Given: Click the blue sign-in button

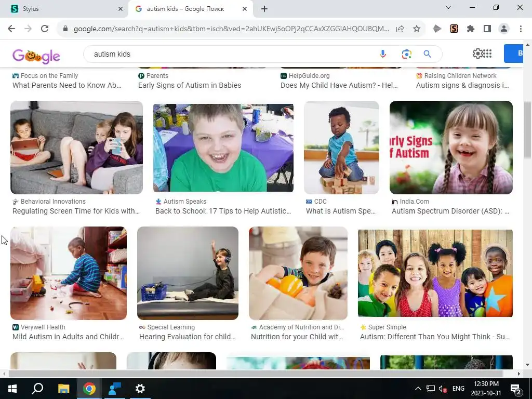Looking at the screenshot, I should pos(514,54).
